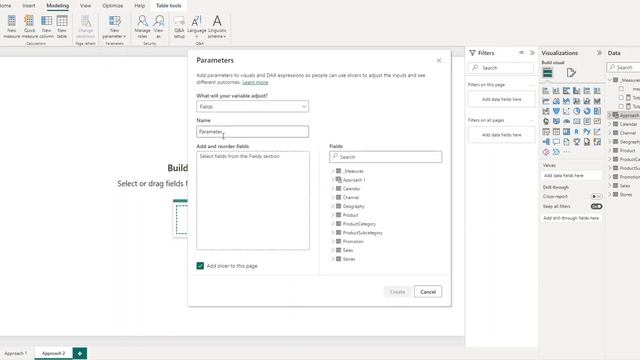The image size is (640, 360).
Task: Expand ProductCategory in dialog Fields list
Action: click(333, 224)
